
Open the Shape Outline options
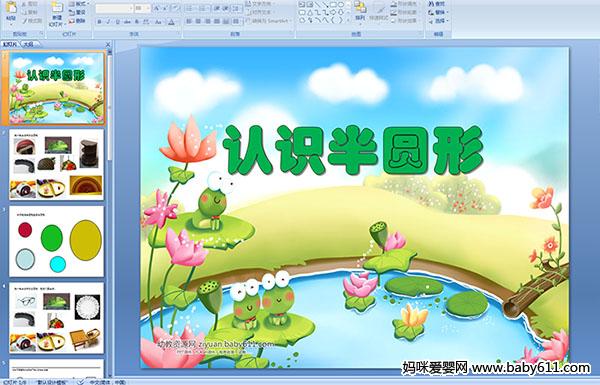coord(404,12)
